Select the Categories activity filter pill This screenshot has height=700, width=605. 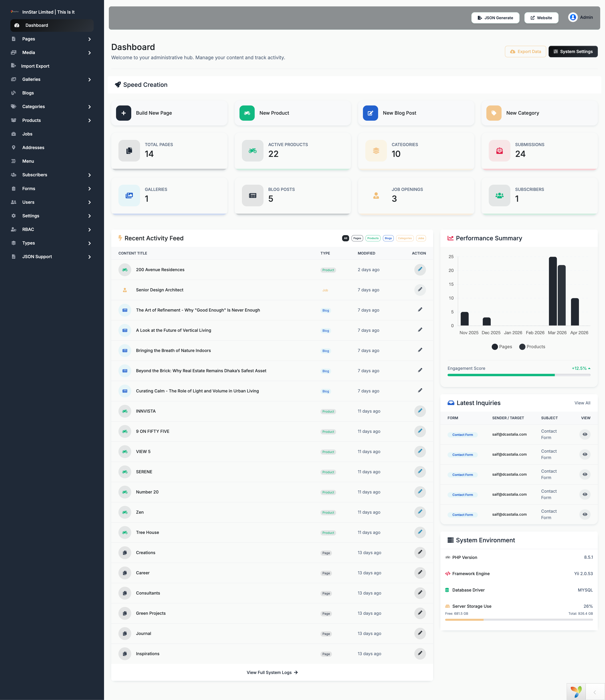[x=405, y=238]
